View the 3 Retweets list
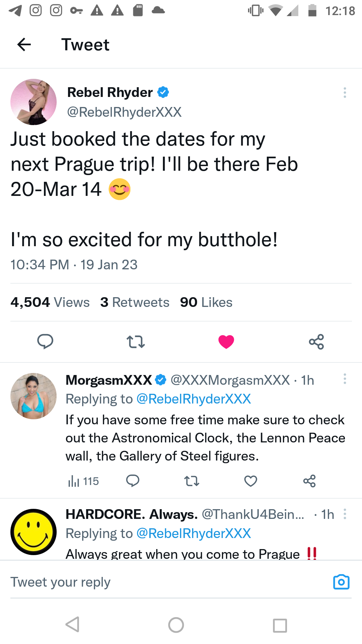The image size is (362, 644). 135,302
